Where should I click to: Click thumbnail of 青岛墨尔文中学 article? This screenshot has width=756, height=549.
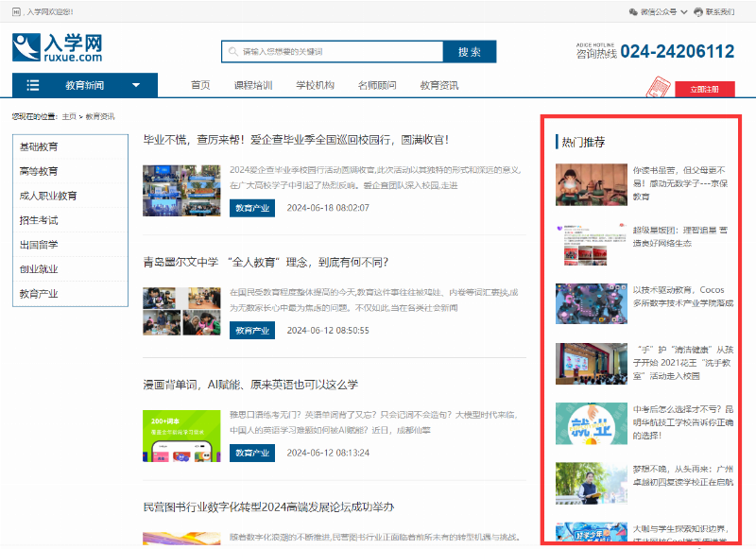(181, 312)
